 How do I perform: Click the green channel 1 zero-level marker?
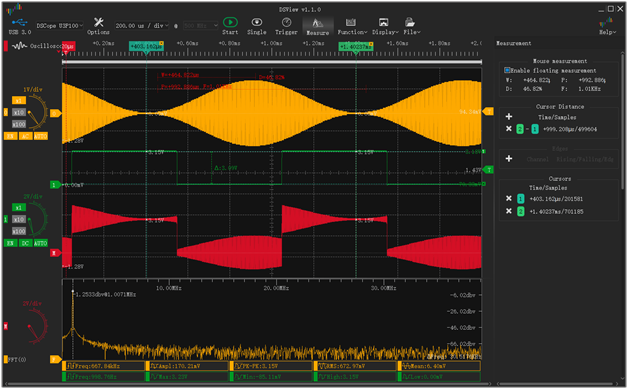(55, 185)
